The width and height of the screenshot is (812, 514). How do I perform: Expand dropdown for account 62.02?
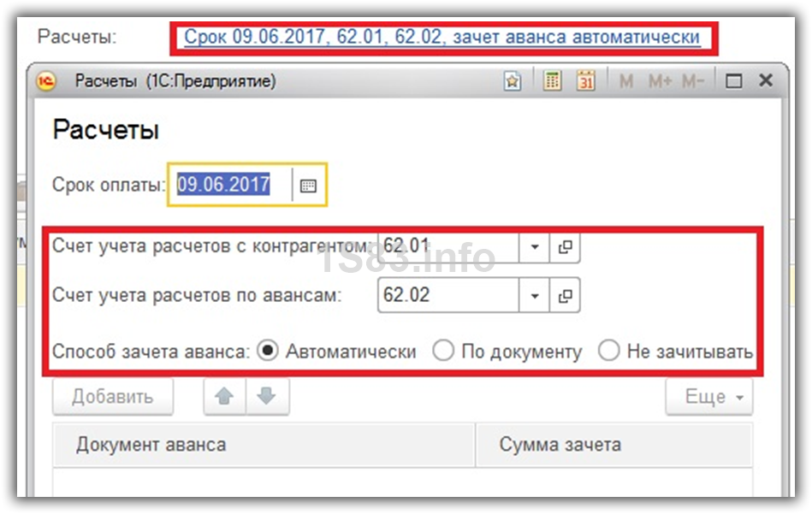535,296
